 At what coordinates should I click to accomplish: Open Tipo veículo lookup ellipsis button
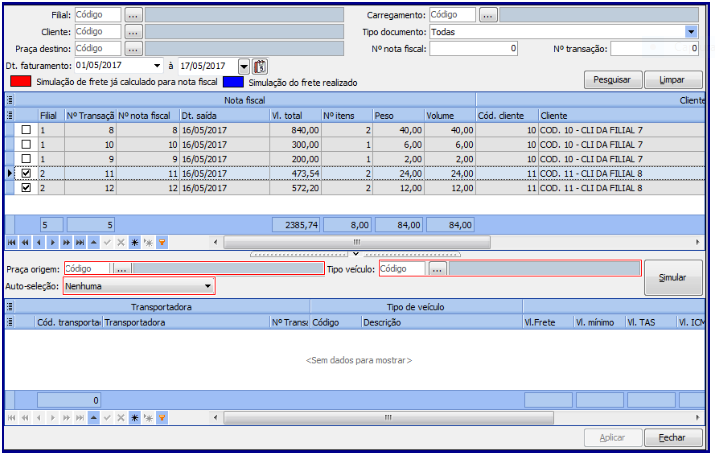tap(437, 269)
